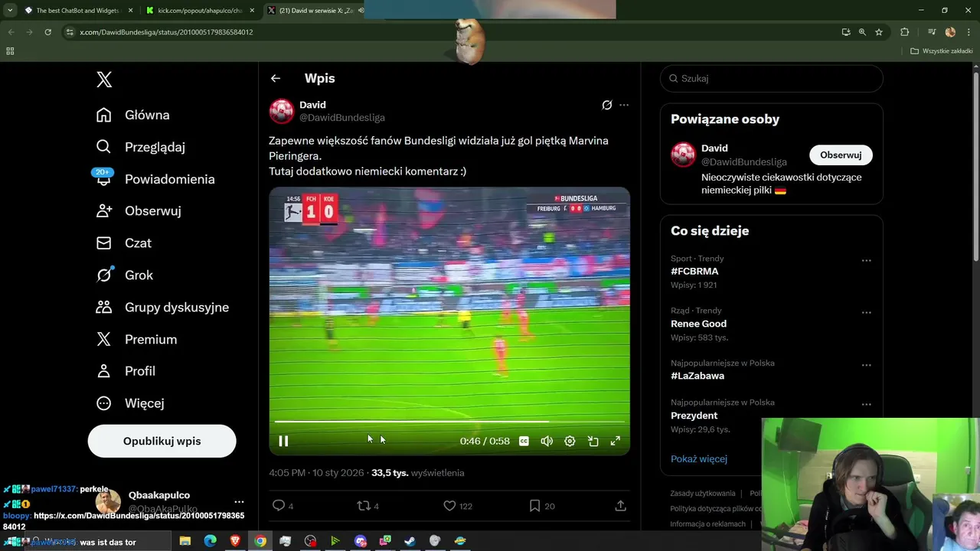Click the browser reload button
This screenshot has height=551, width=980.
tap(47, 32)
